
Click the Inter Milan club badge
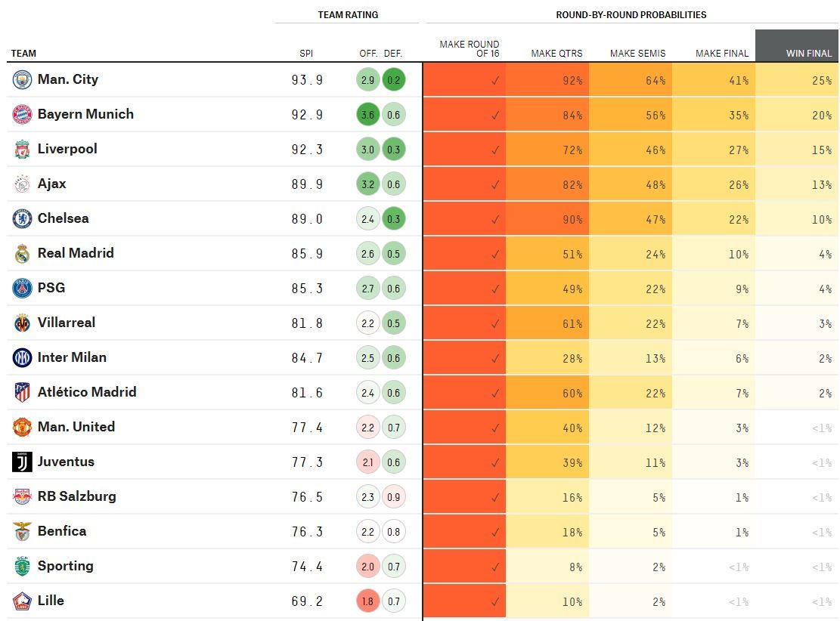coord(22,358)
